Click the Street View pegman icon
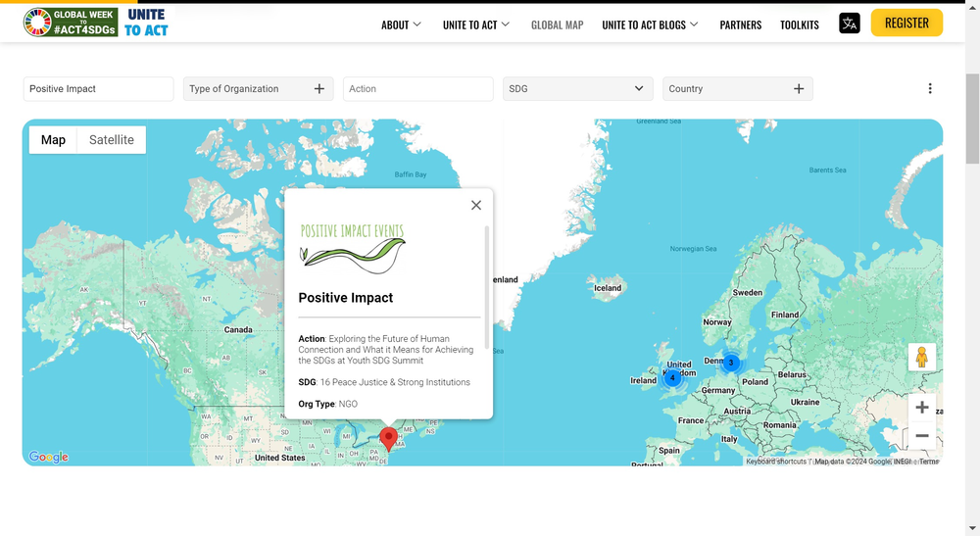The height and width of the screenshot is (536, 980). 922,358
